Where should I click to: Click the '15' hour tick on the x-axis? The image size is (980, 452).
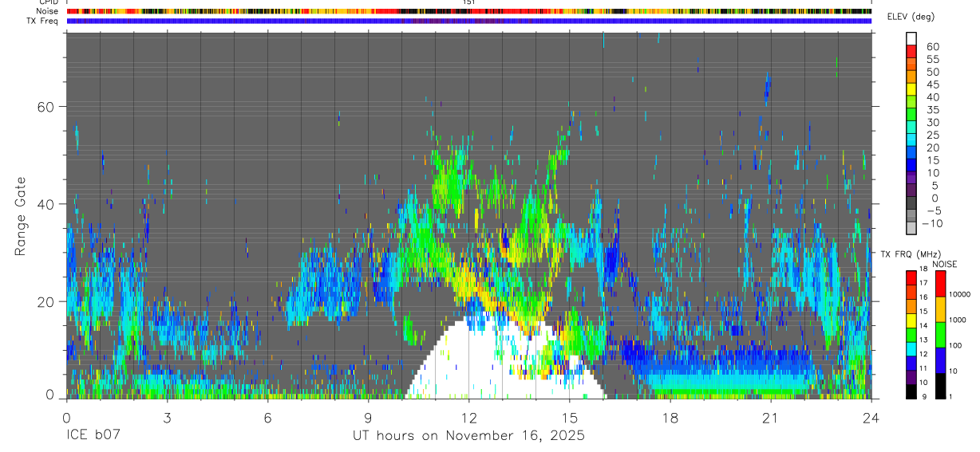click(x=569, y=417)
